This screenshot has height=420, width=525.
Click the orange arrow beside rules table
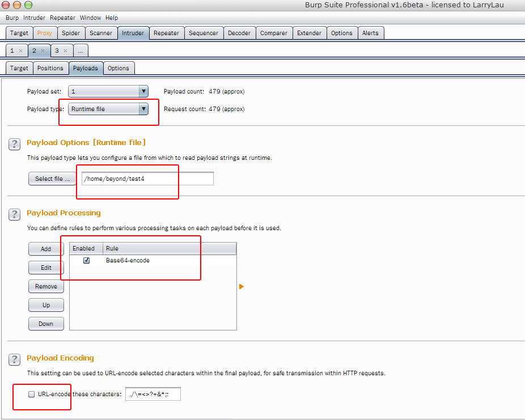point(242,286)
